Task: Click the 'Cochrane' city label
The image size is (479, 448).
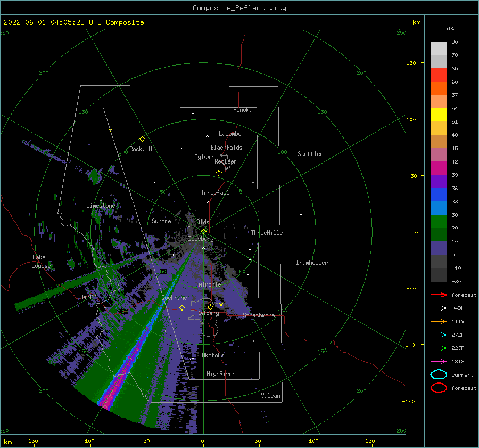Action: tap(174, 298)
